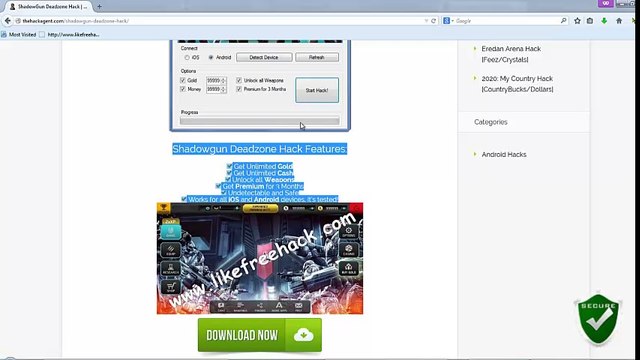Click the Refresh button in the hack tool
This screenshot has height=360, width=640.
tap(317, 58)
